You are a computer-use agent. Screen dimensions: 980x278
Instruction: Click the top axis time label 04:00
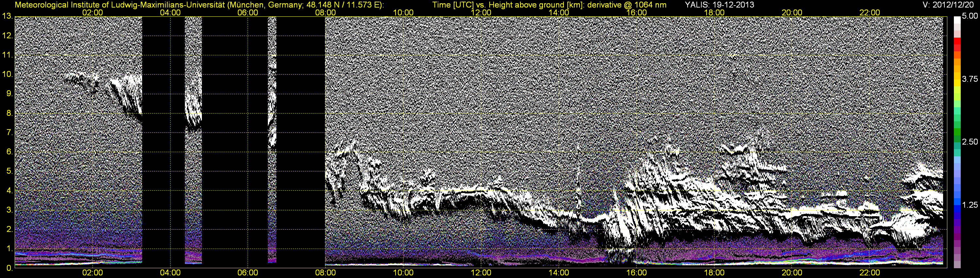pyautogui.click(x=170, y=12)
